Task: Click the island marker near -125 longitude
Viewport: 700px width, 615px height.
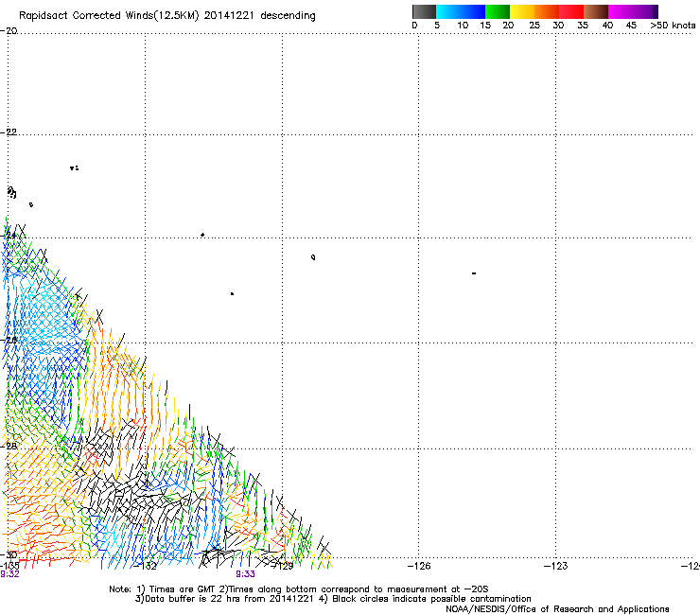Action: point(474,272)
